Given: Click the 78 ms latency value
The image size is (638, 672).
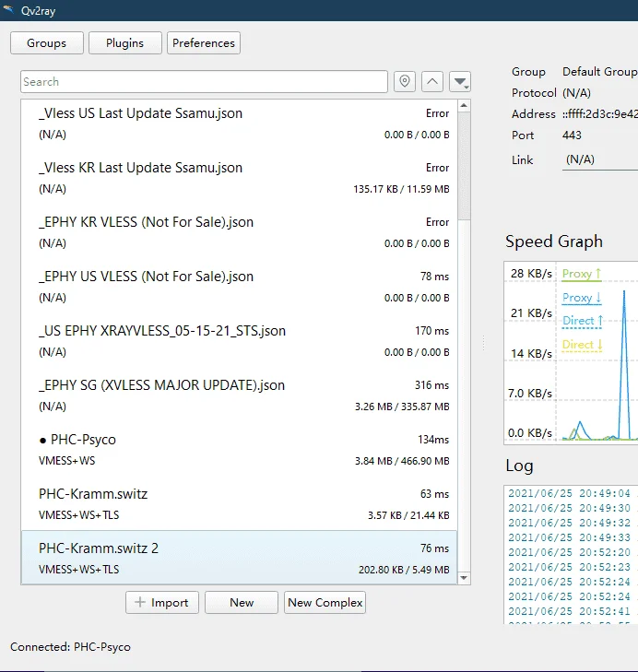Looking at the screenshot, I should point(434,277).
